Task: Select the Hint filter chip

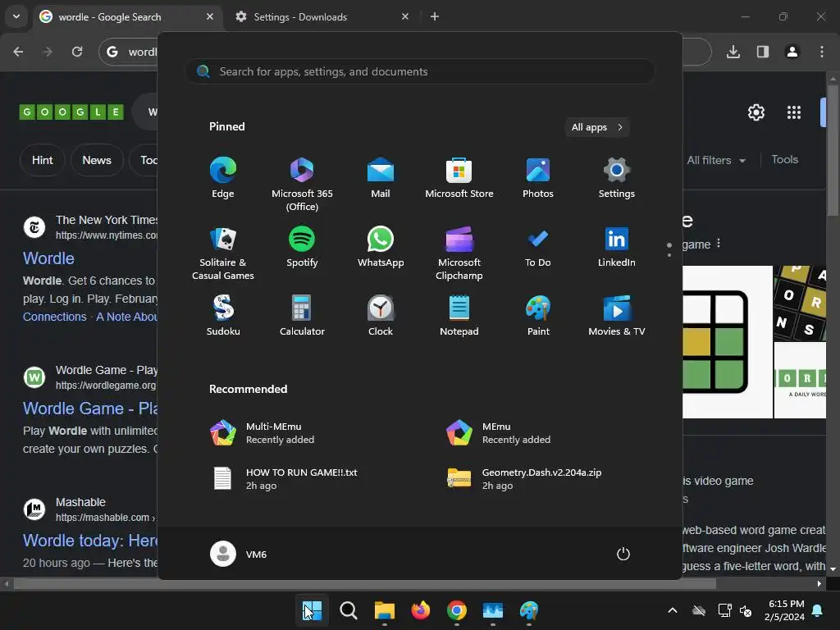Action: click(43, 160)
